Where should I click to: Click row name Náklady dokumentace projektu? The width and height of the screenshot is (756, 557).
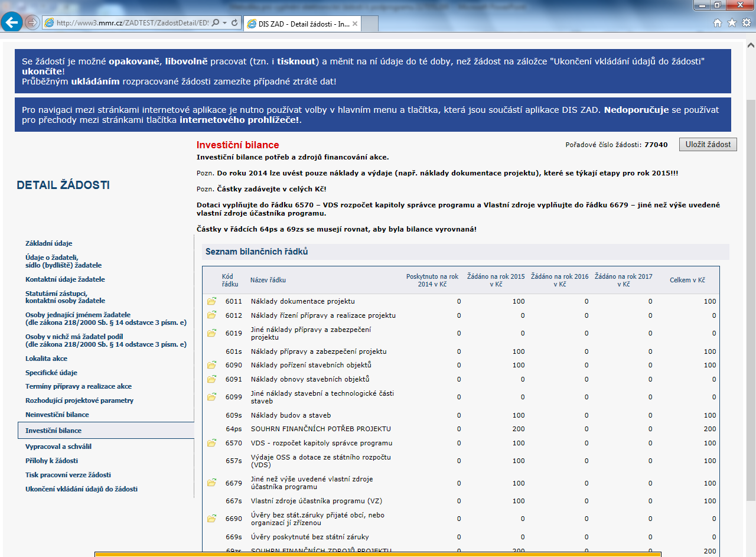click(302, 301)
